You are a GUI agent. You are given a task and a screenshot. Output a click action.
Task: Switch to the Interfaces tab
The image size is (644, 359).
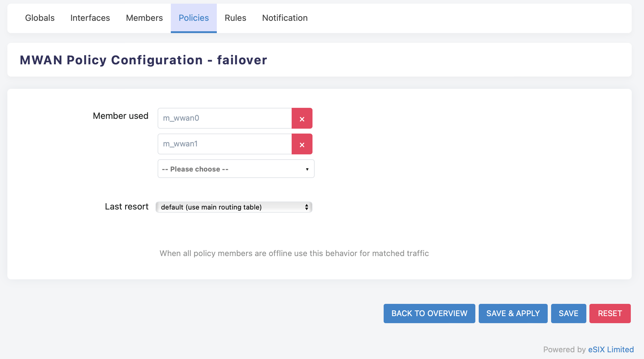[x=90, y=18]
